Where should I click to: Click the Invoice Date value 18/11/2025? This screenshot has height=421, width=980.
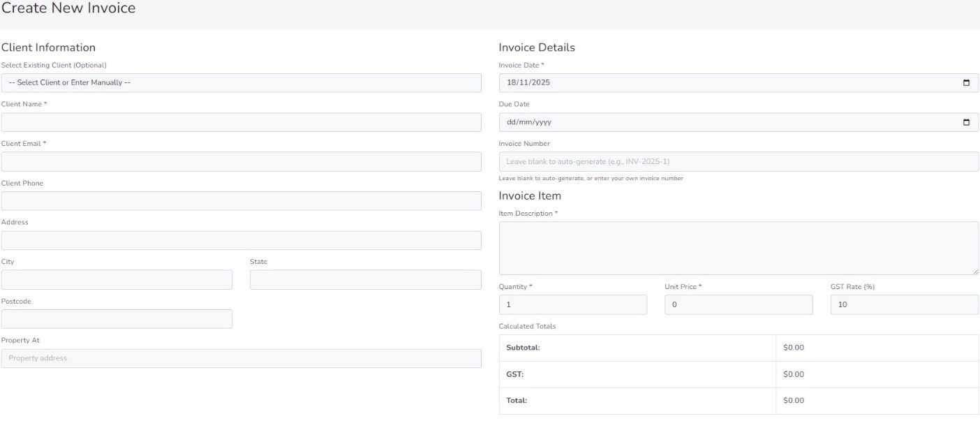524,83
